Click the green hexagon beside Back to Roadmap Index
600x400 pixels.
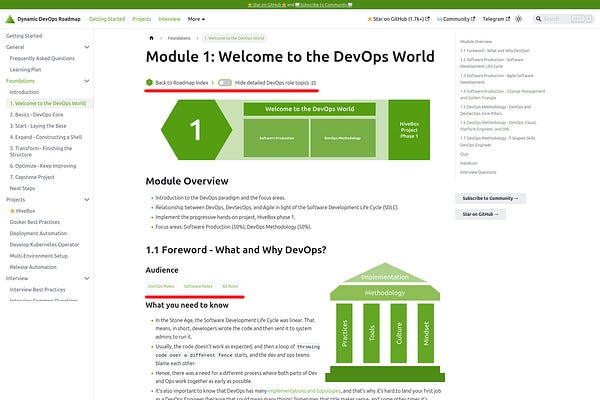tap(149, 82)
